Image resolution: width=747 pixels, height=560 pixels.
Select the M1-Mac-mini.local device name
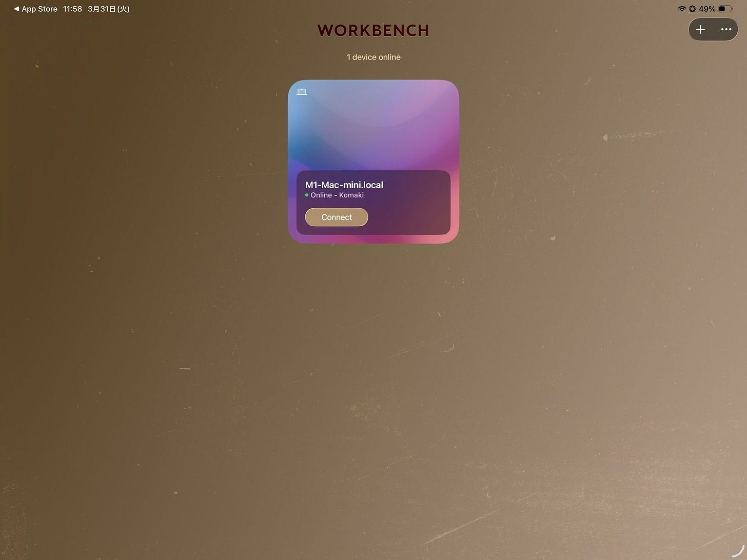coord(344,185)
